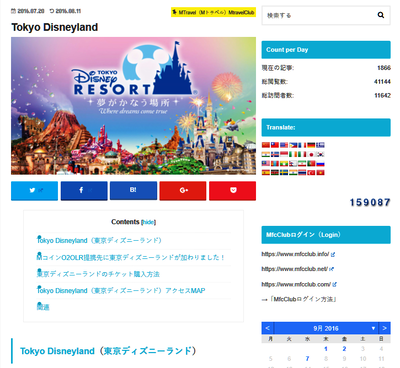Translate page using the Ireland flag
The height and width of the screenshot is (368, 400).
click(x=293, y=154)
